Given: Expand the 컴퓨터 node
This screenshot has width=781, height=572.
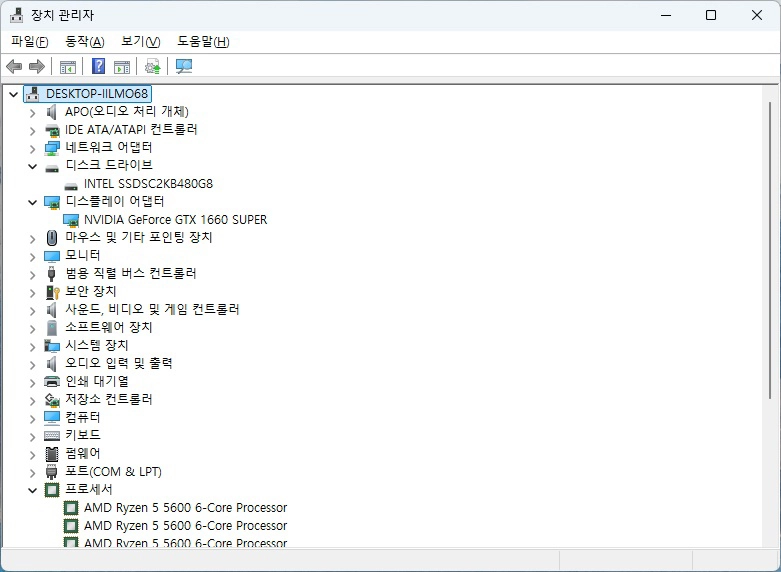Looking at the screenshot, I should pyautogui.click(x=32, y=419).
